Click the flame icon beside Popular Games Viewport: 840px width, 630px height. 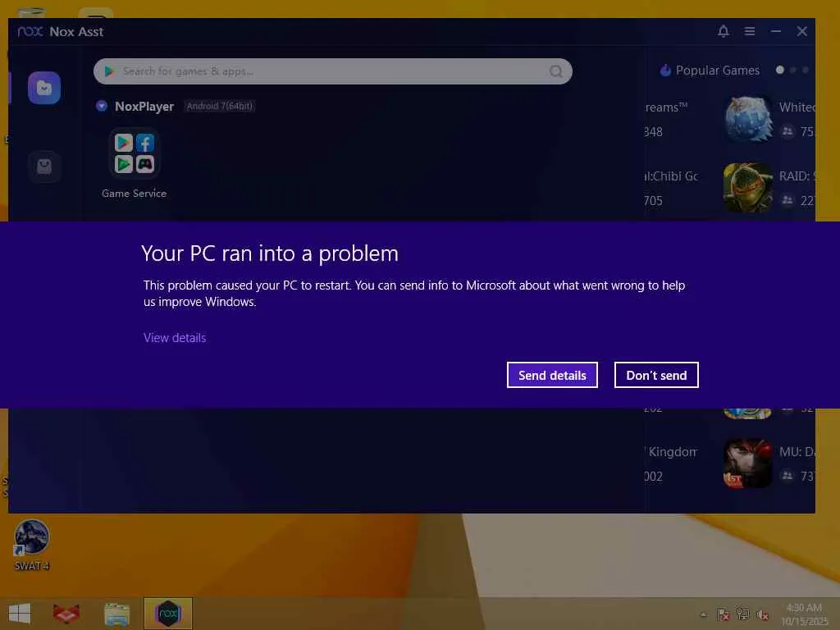click(665, 71)
